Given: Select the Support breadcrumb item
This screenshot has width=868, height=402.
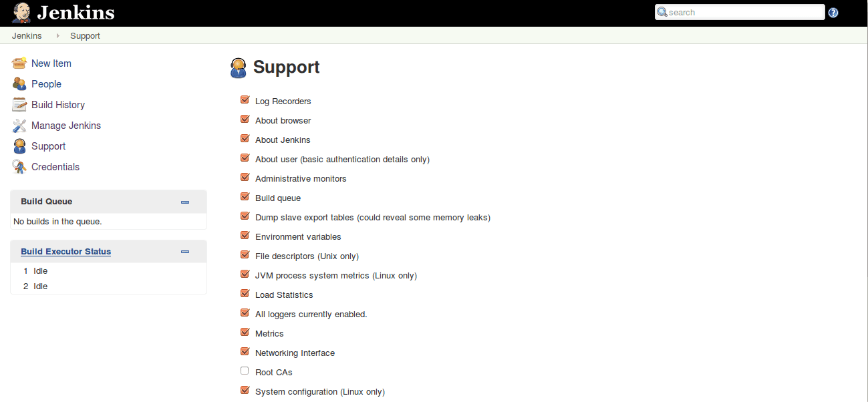Looking at the screenshot, I should [85, 36].
